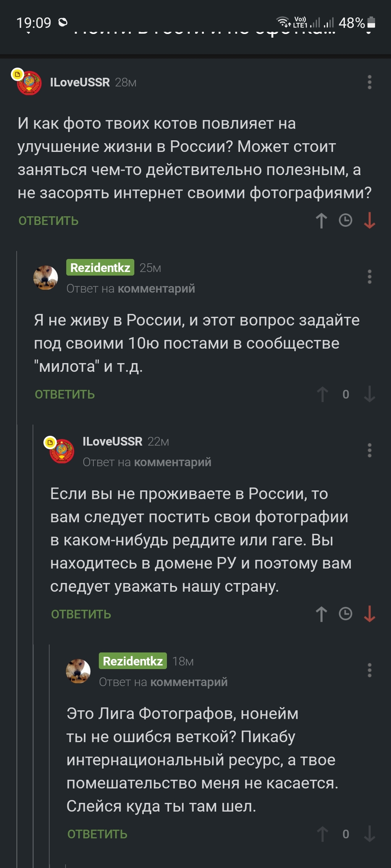Open Rezidentkz's dog avatar on 18m reply
Viewport: 391px width, 868px height.
(x=78, y=671)
